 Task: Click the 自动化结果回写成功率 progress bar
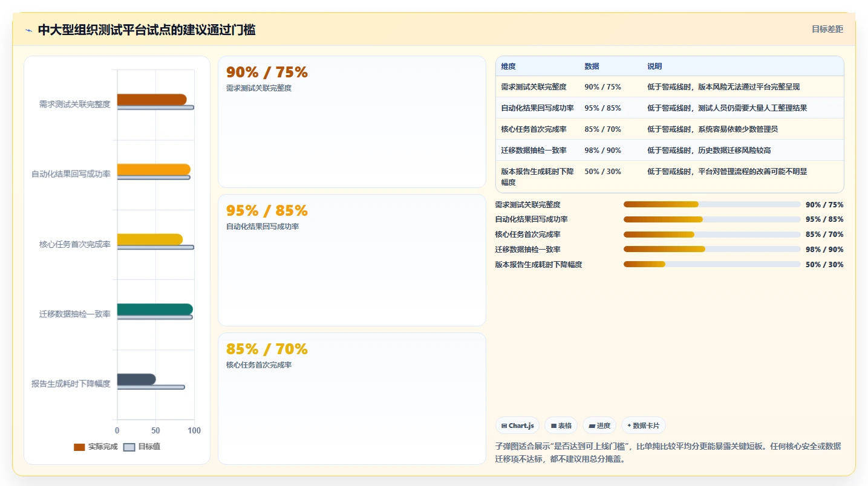click(712, 219)
